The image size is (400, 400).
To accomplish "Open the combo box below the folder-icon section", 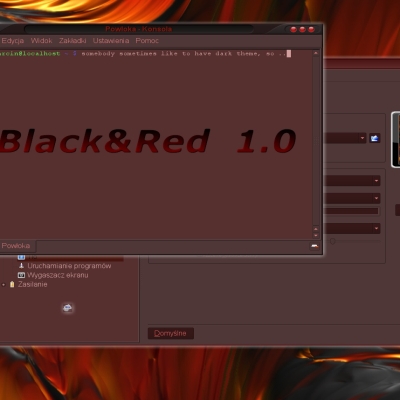I will [x=352, y=181].
